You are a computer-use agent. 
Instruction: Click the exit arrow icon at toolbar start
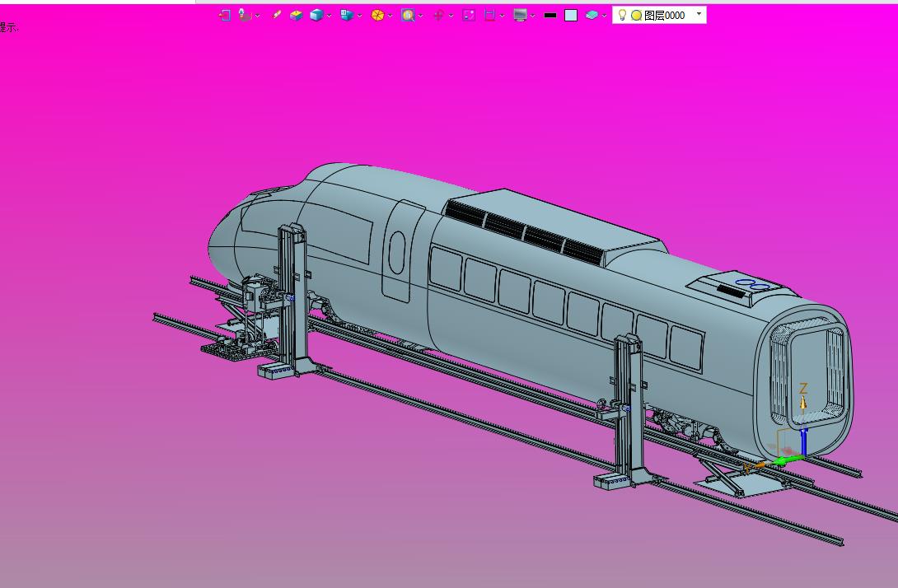[224, 15]
